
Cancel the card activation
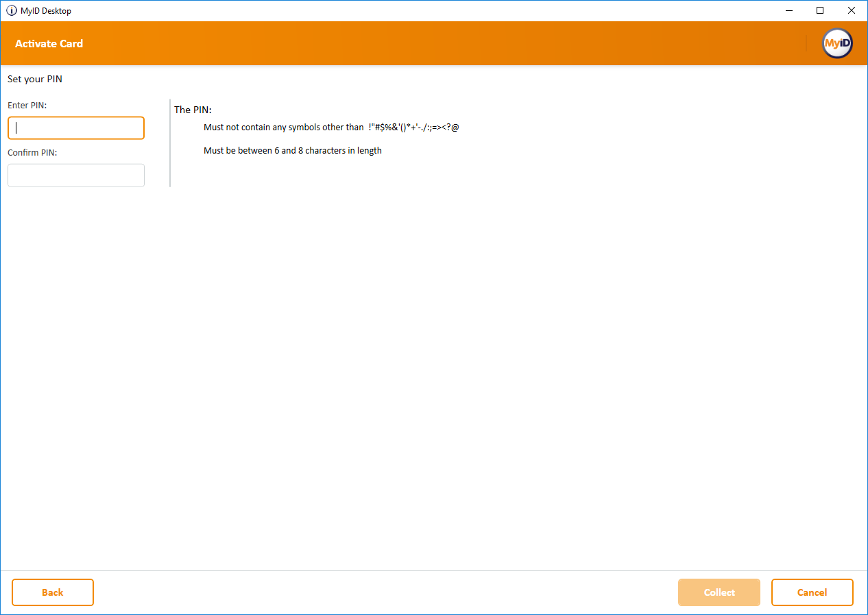pyautogui.click(x=812, y=592)
